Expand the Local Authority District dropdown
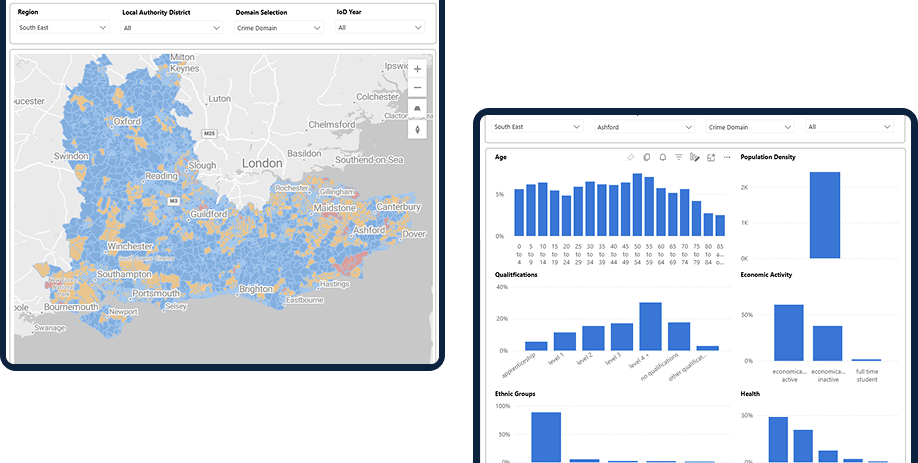This screenshot has height=463, width=918. (x=172, y=28)
